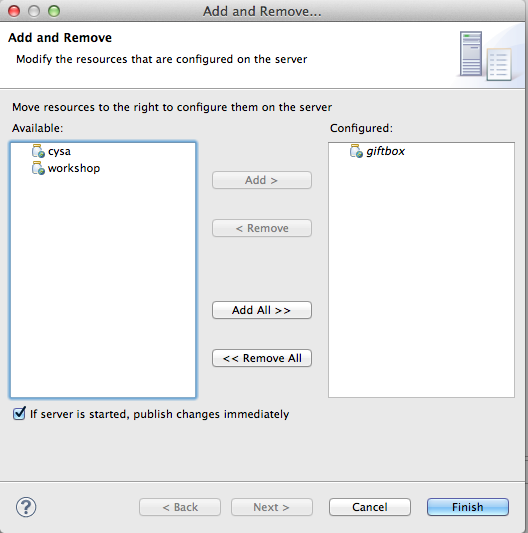Click Finish to apply changes

tap(468, 507)
